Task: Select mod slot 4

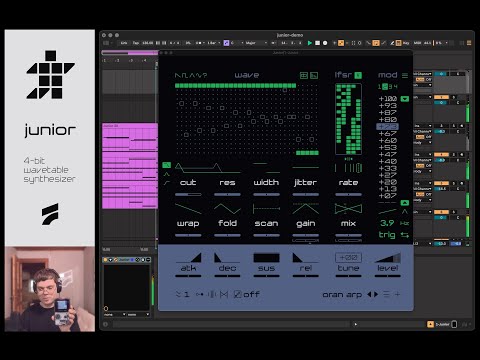Action: coord(395,87)
